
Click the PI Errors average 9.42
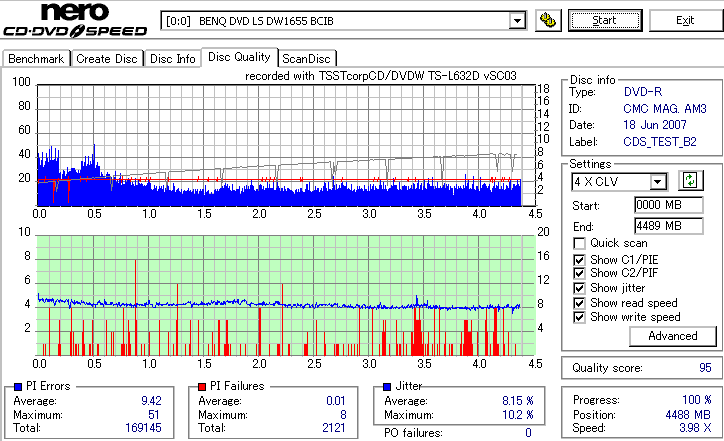[151, 401]
